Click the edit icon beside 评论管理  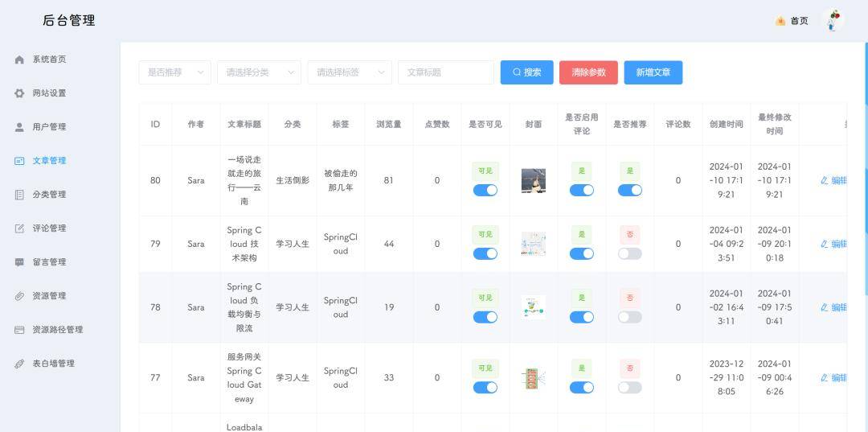point(19,228)
